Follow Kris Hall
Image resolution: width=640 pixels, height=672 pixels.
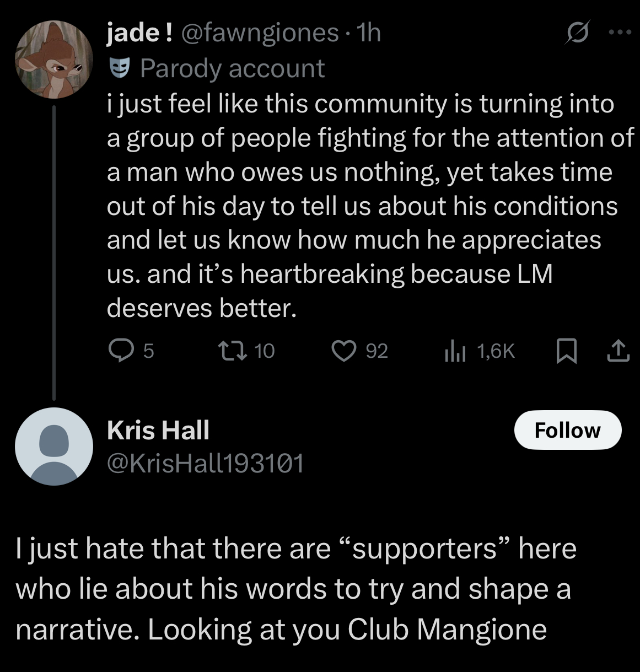click(x=568, y=430)
